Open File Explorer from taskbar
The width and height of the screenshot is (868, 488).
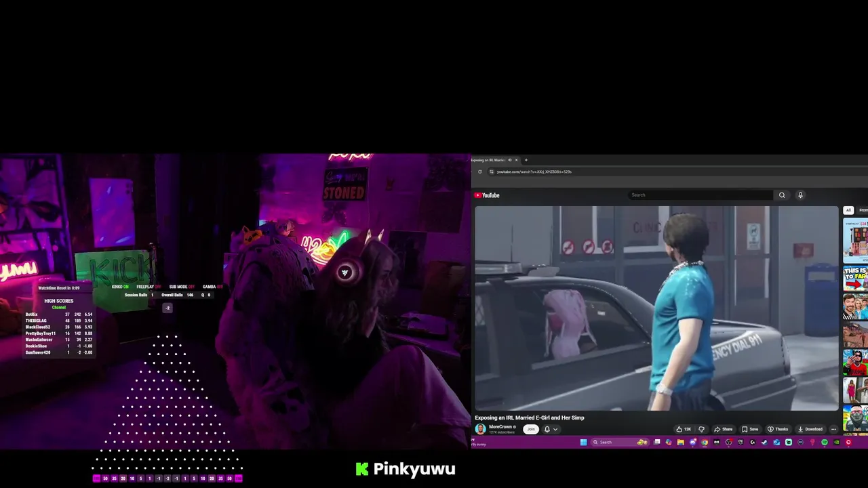point(681,442)
